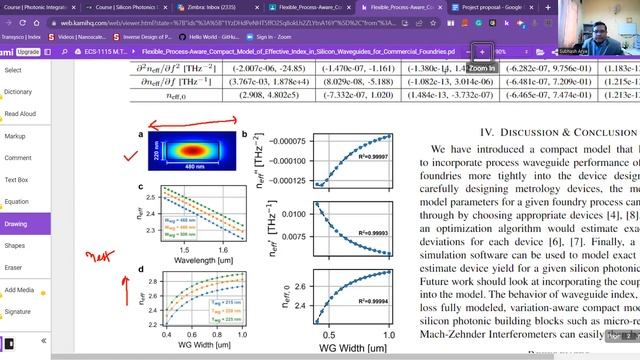Open the Add Media tool

click(19, 290)
